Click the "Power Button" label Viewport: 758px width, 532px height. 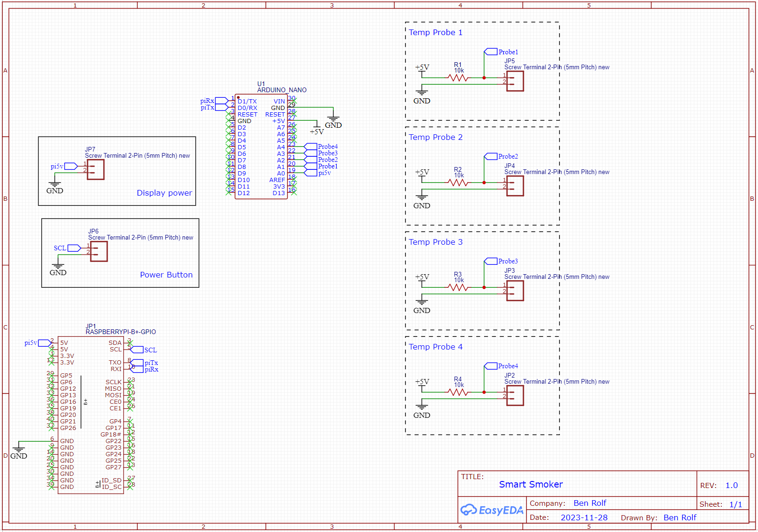[x=166, y=275]
